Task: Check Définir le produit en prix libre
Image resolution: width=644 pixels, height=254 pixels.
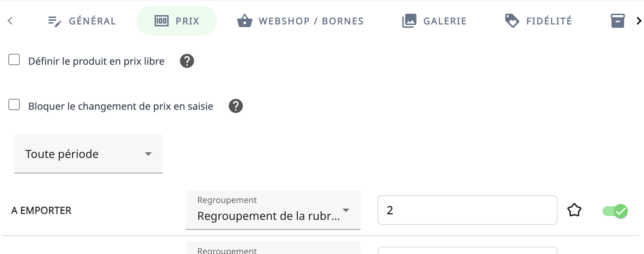Action: [x=14, y=60]
